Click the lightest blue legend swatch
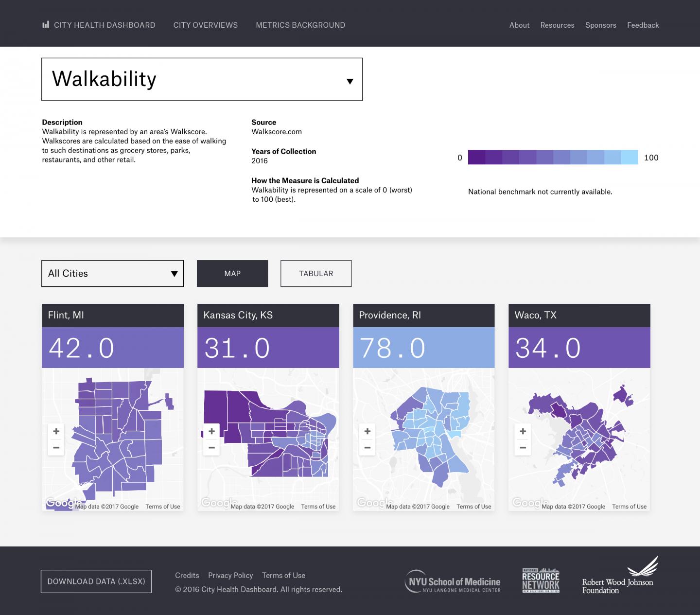Image resolution: width=700 pixels, height=615 pixels. pyautogui.click(x=630, y=158)
